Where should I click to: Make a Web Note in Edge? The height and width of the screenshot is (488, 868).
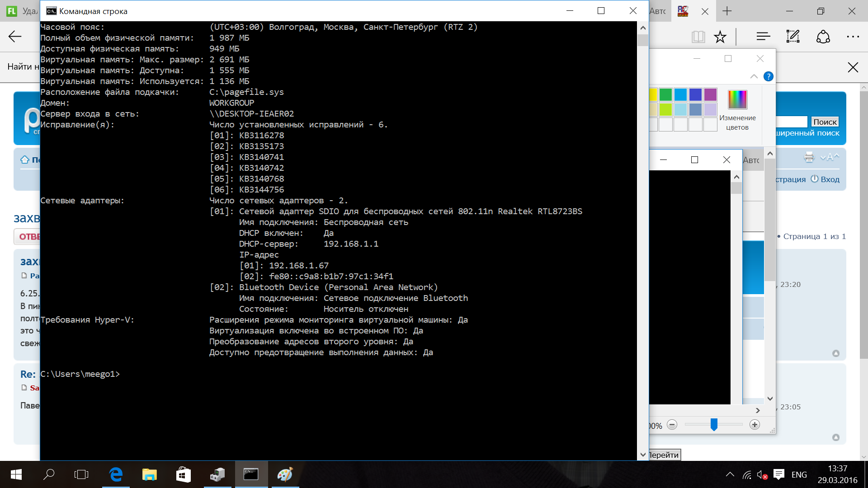click(793, 37)
